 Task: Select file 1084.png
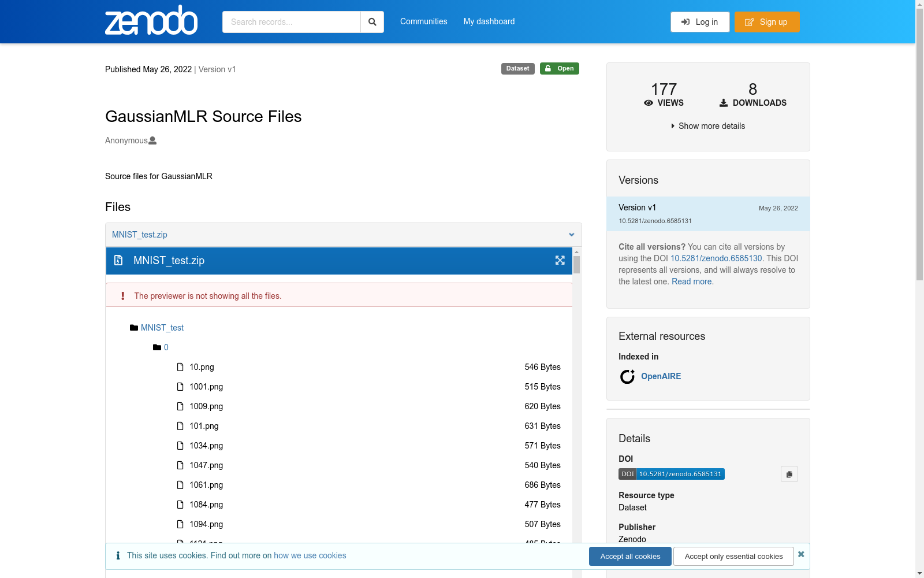pos(206,505)
